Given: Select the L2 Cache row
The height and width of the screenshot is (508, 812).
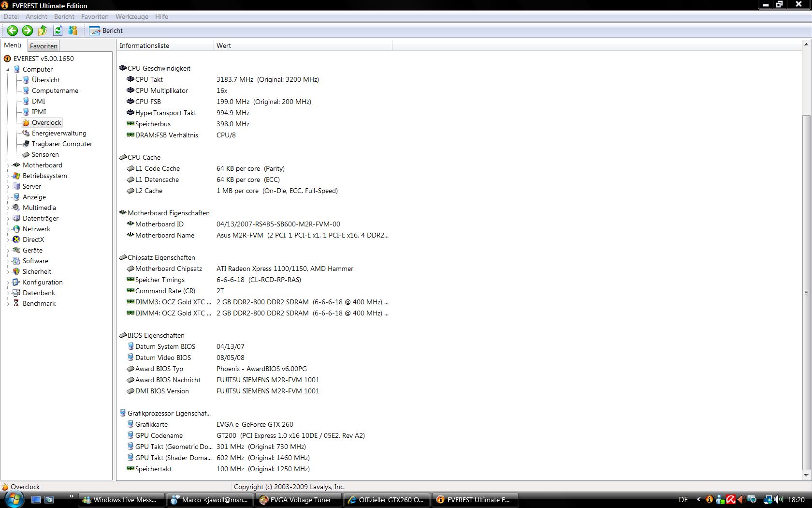Looking at the screenshot, I should coord(255,191).
